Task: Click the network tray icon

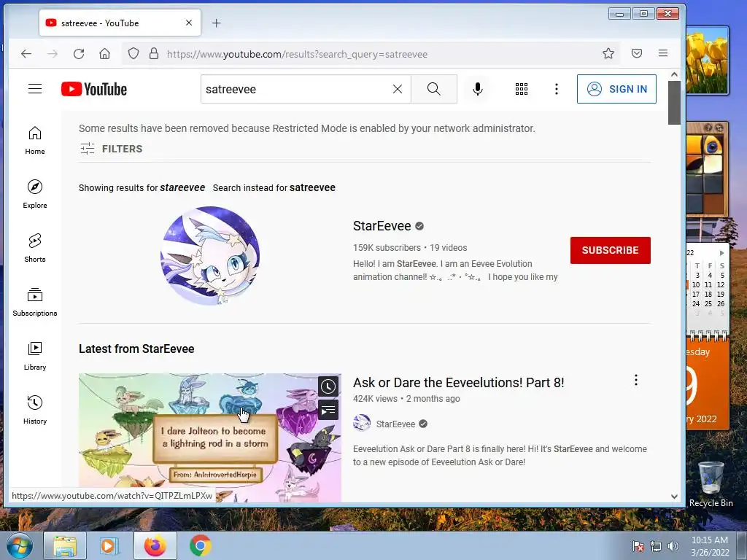Action: [x=656, y=546]
